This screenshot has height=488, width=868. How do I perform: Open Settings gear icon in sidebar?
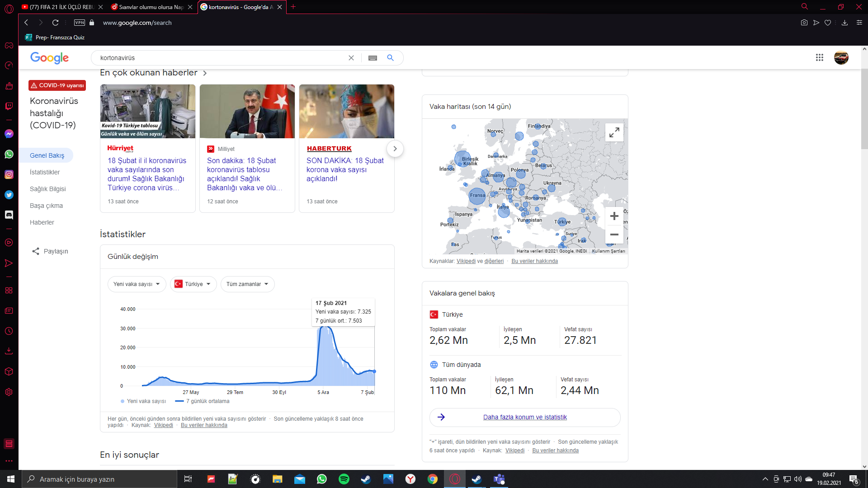pyautogui.click(x=9, y=392)
